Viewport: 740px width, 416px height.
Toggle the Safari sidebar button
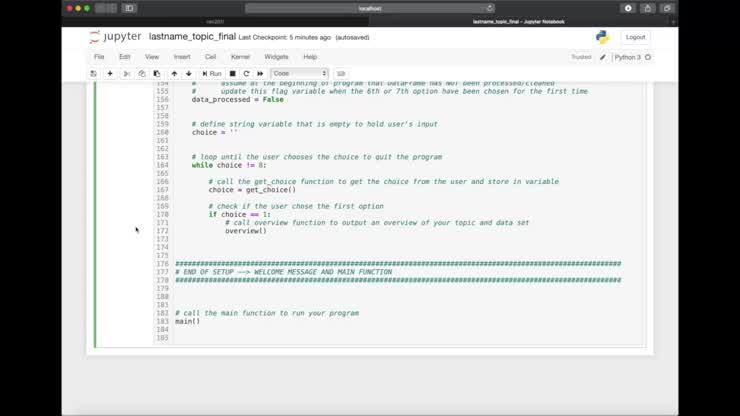point(129,8)
